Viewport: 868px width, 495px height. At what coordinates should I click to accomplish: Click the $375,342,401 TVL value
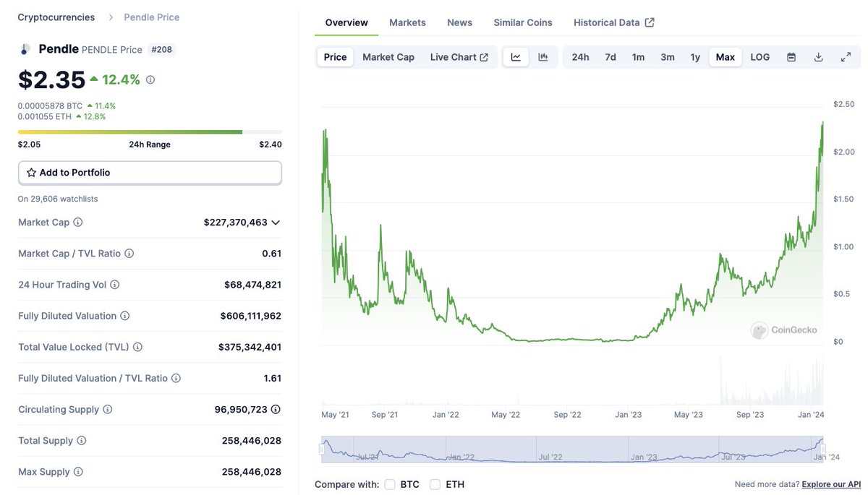(x=250, y=347)
